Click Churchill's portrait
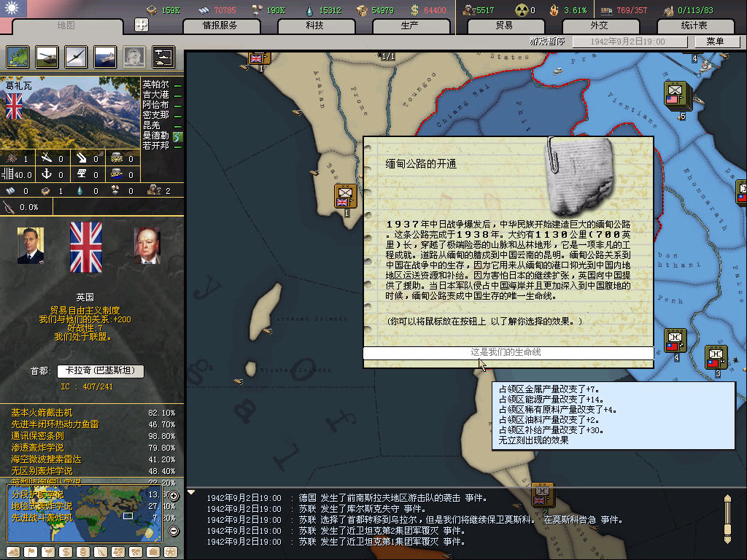747x560 pixels. pyautogui.click(x=147, y=246)
